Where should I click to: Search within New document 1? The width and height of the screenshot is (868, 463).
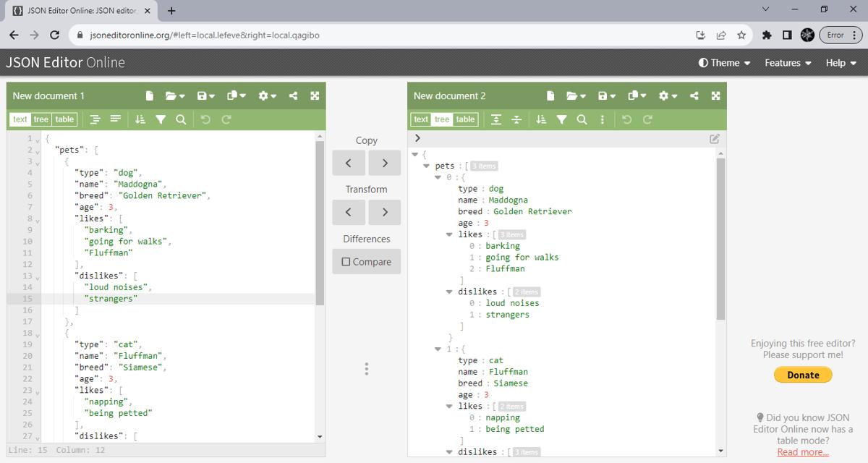[181, 119]
